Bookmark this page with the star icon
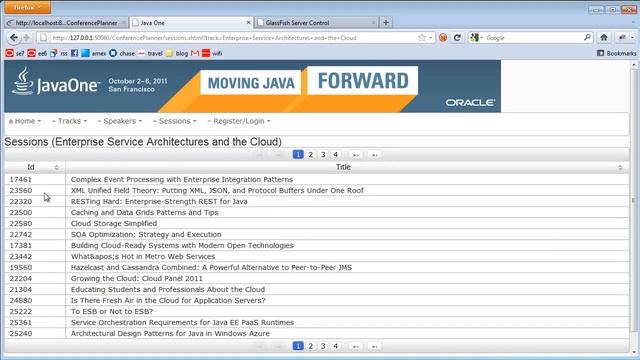Image resolution: width=640 pixels, height=360 pixels. (422, 38)
